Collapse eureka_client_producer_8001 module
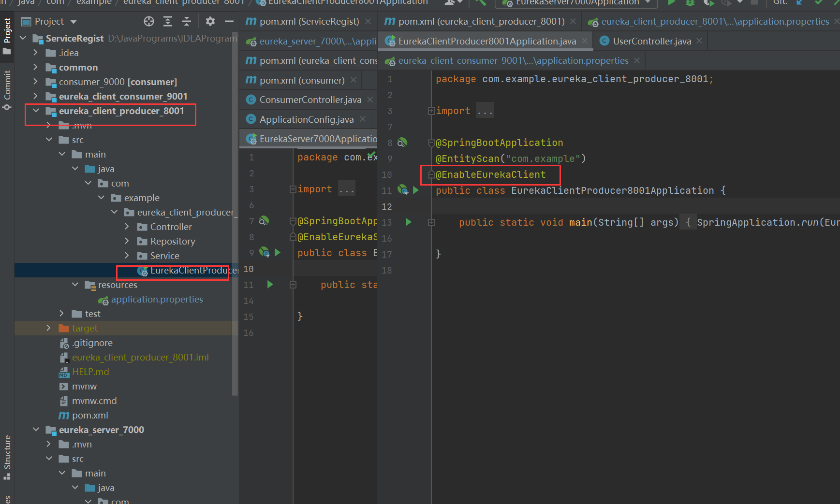Screen dimensions: 840x504 coord(36,110)
